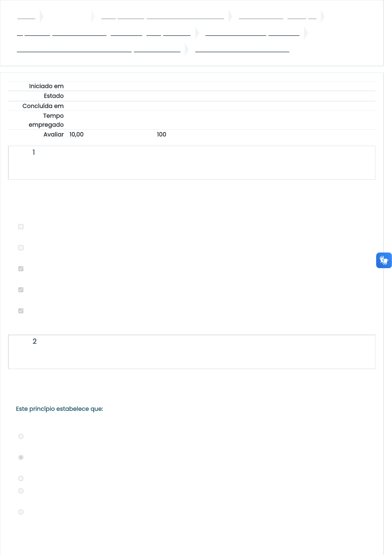The image size is (392, 555).
Task: Choose the third radio option in question 2
Action: point(21,478)
